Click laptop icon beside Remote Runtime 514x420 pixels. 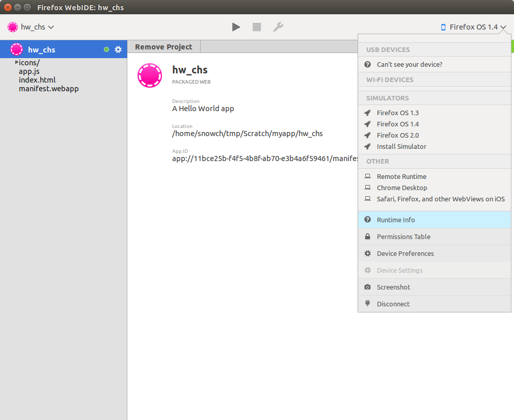pos(367,176)
